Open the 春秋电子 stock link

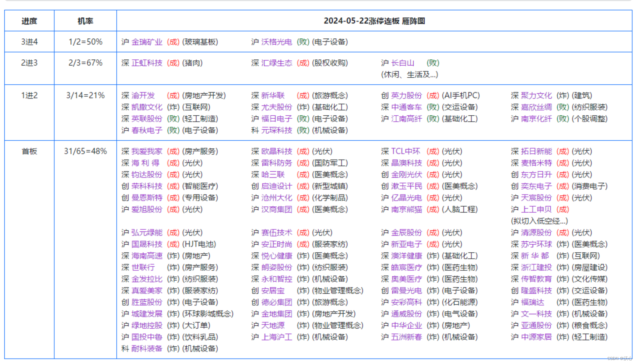pyautogui.click(x=147, y=130)
